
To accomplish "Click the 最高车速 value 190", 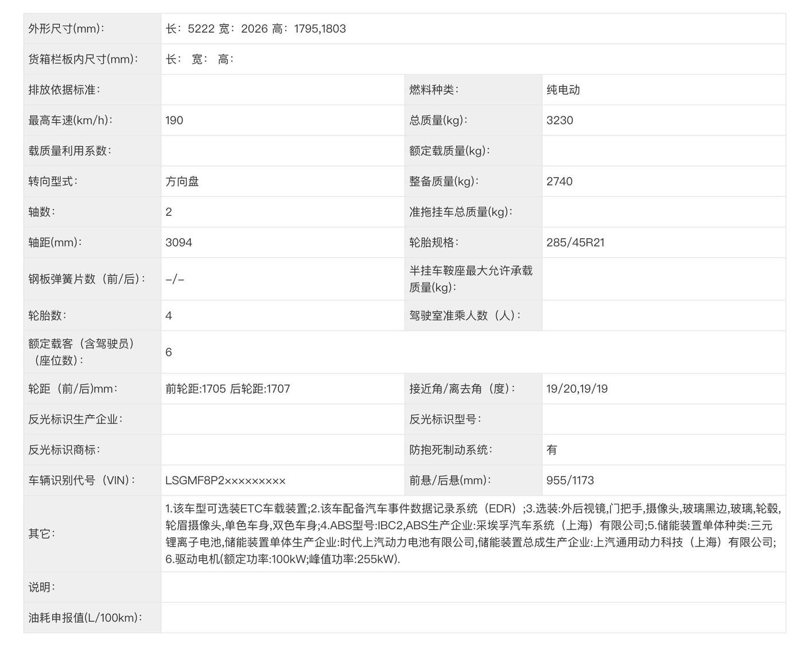I will pyautogui.click(x=174, y=121).
